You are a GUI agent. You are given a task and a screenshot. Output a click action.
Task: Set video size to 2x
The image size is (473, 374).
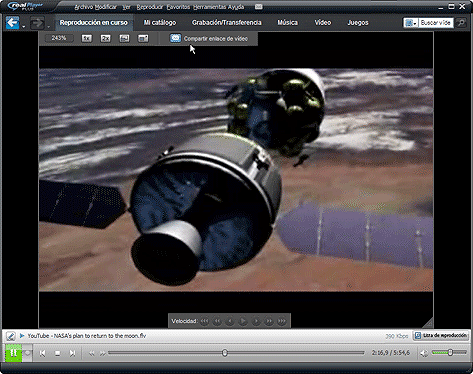pos(105,38)
